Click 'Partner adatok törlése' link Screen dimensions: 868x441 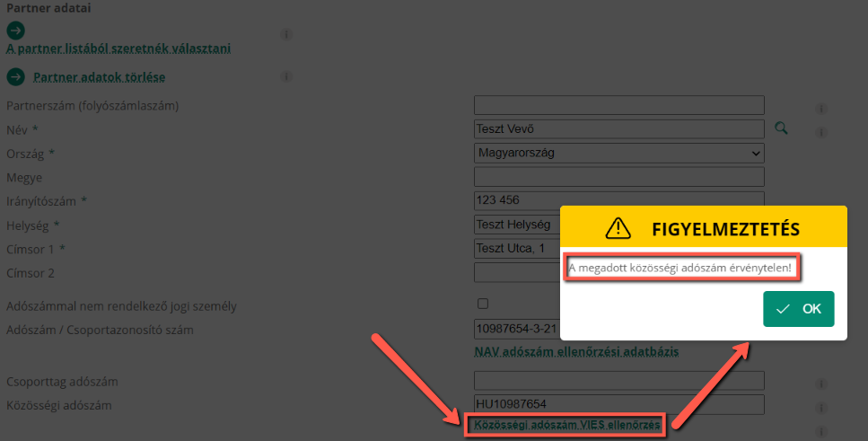(x=99, y=77)
